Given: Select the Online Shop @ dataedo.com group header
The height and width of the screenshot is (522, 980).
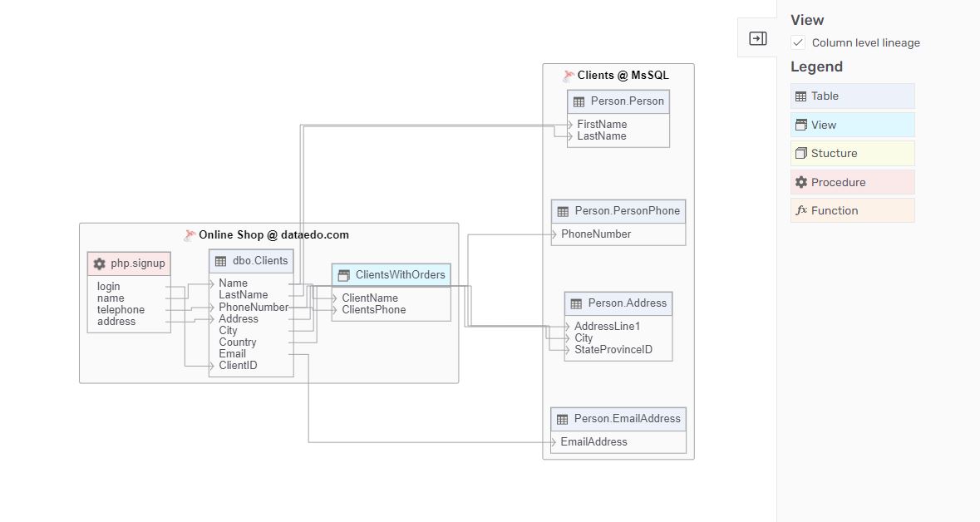Looking at the screenshot, I should click(266, 234).
